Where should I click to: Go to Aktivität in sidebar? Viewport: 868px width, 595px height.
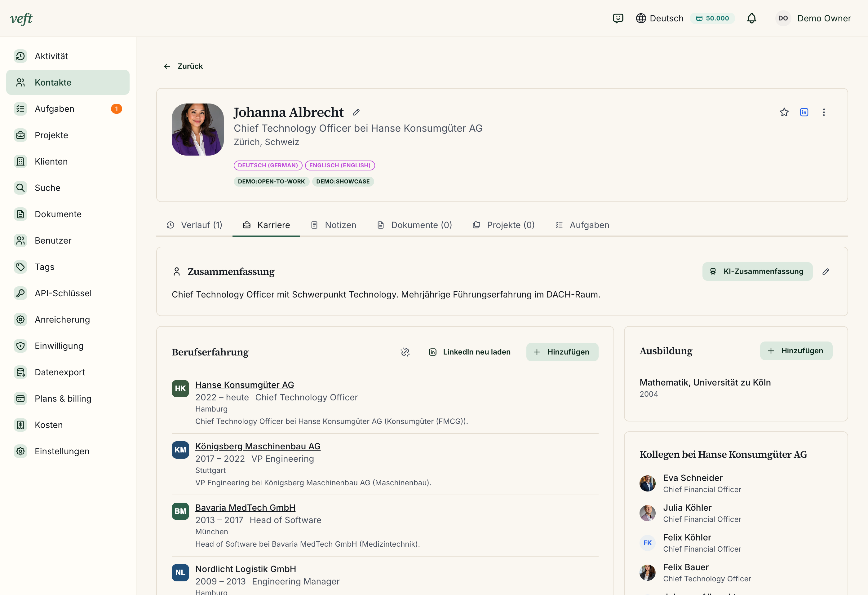pos(68,56)
